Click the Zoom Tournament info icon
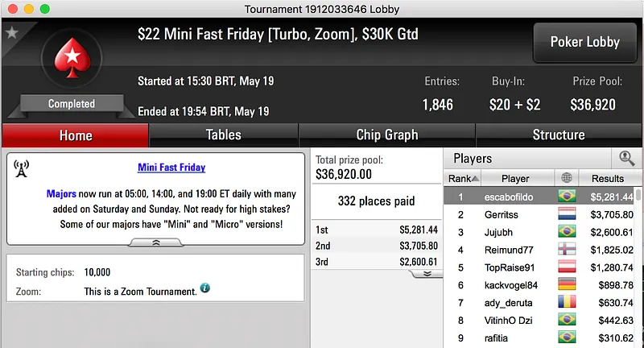The height and width of the screenshot is (348, 644). point(205,288)
